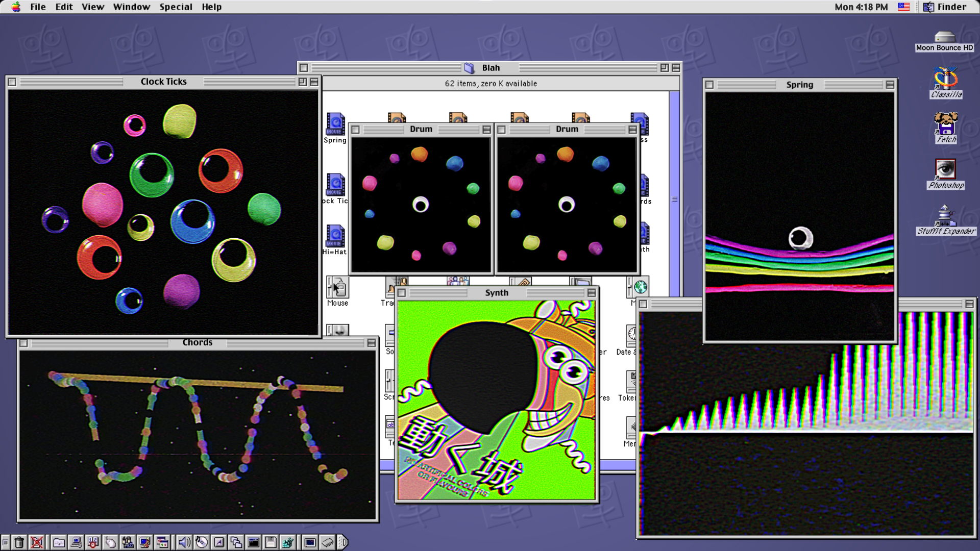The height and width of the screenshot is (551, 980).
Task: Click the green ring in Clock Ticks
Action: 152,175
